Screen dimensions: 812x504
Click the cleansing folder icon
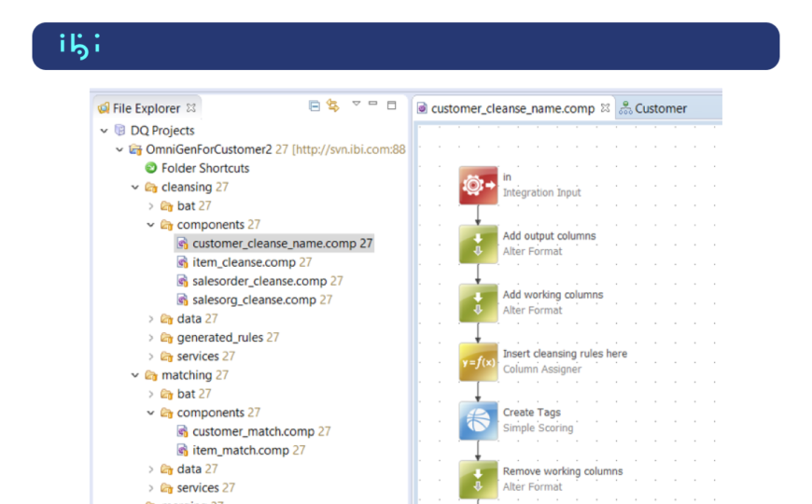pyautogui.click(x=150, y=187)
